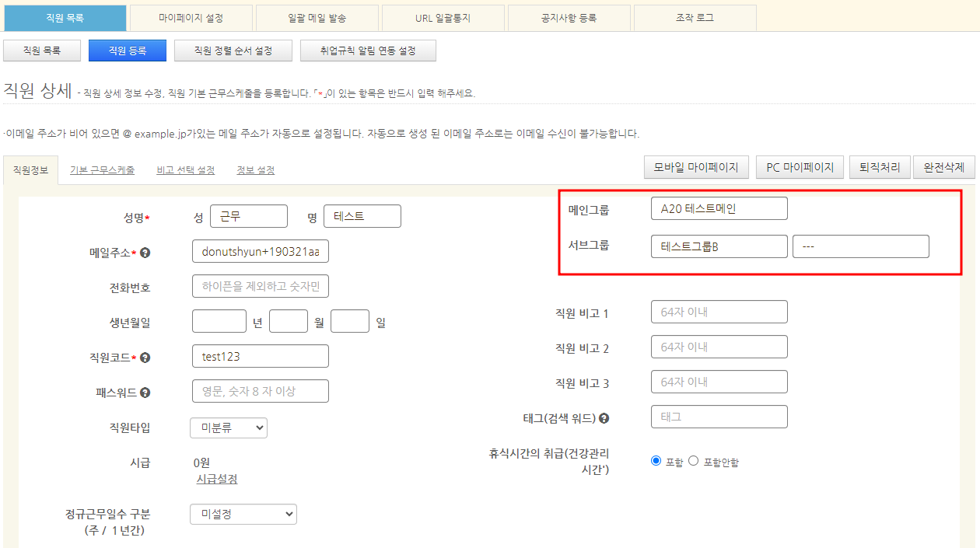The image size is (980, 548).
Task: Click the 퇴직처리 button
Action: pos(879,167)
